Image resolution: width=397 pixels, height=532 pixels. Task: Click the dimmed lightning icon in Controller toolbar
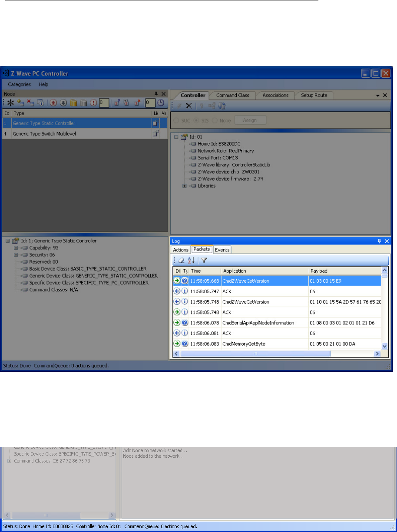(179, 106)
